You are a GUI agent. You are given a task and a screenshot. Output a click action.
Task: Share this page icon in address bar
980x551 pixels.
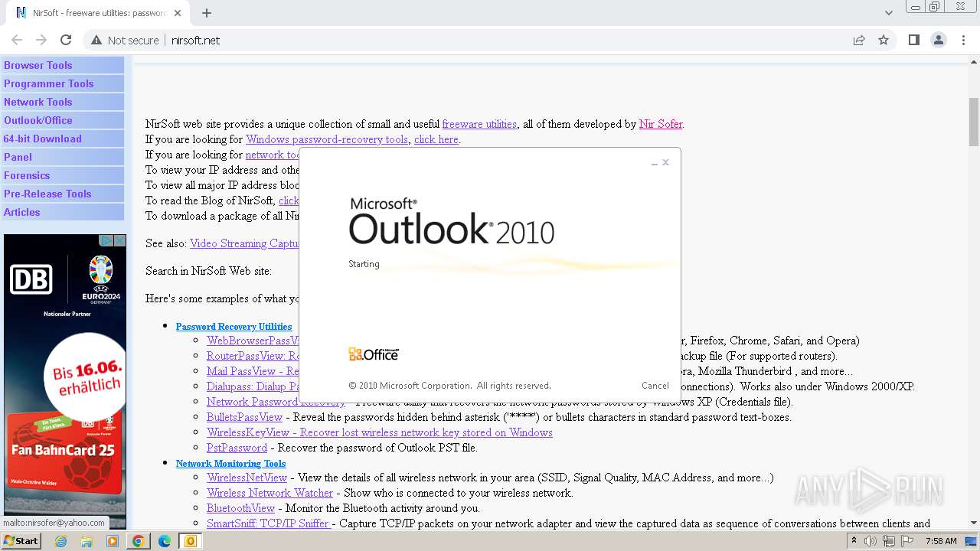[859, 40]
